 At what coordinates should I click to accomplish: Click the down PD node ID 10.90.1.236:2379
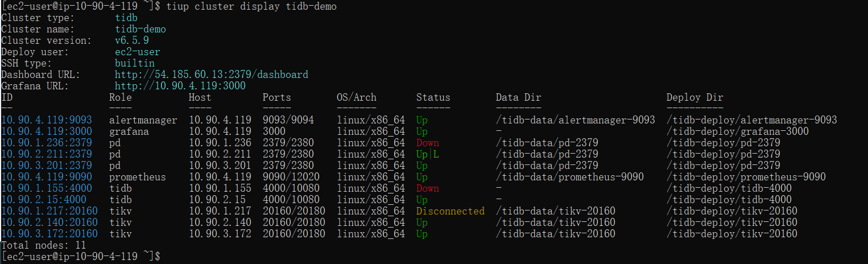[x=46, y=143]
